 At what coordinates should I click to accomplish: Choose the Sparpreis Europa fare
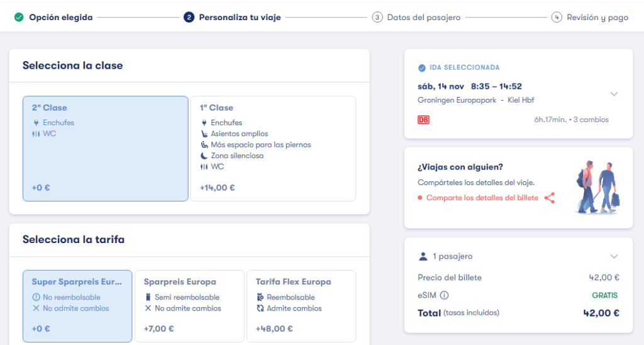pyautogui.click(x=189, y=306)
